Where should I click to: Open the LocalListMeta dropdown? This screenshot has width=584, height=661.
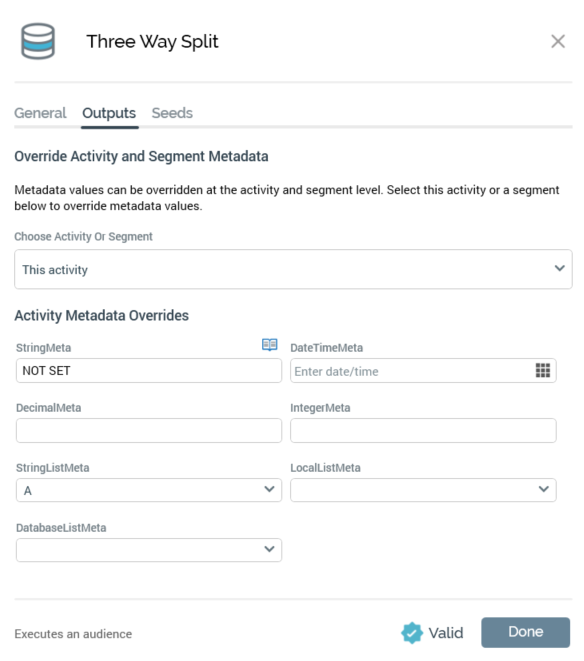click(423, 490)
